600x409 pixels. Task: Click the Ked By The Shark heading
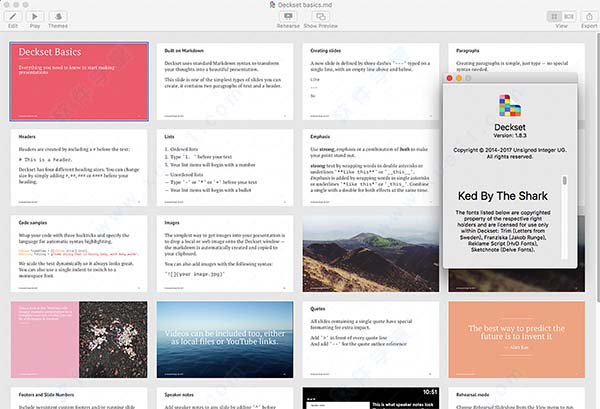point(503,196)
